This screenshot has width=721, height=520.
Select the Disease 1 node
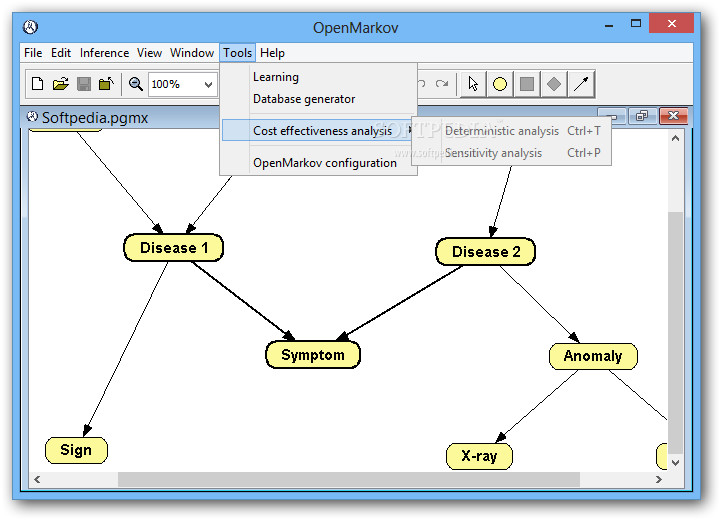[174, 248]
